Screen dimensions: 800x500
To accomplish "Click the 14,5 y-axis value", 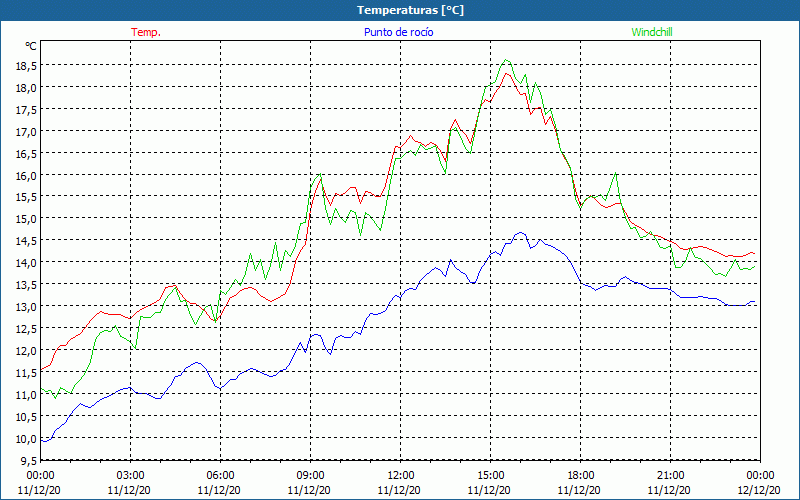I will [28, 240].
